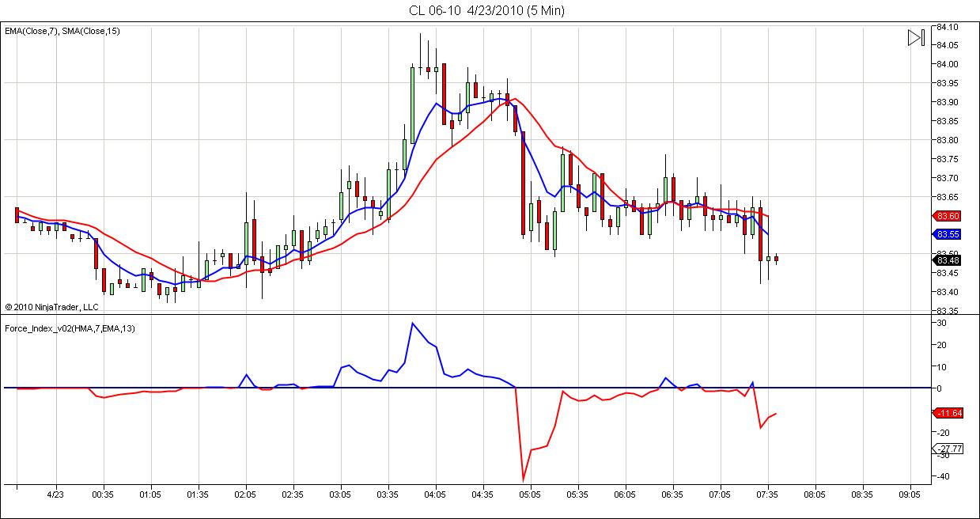Click the 01:05 time axis label

point(150,494)
